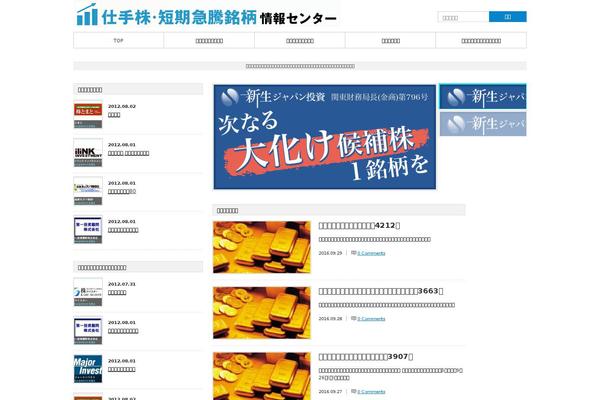Open gold bars image of 3907 article
Screen dimensions: 600x400
coord(262,376)
